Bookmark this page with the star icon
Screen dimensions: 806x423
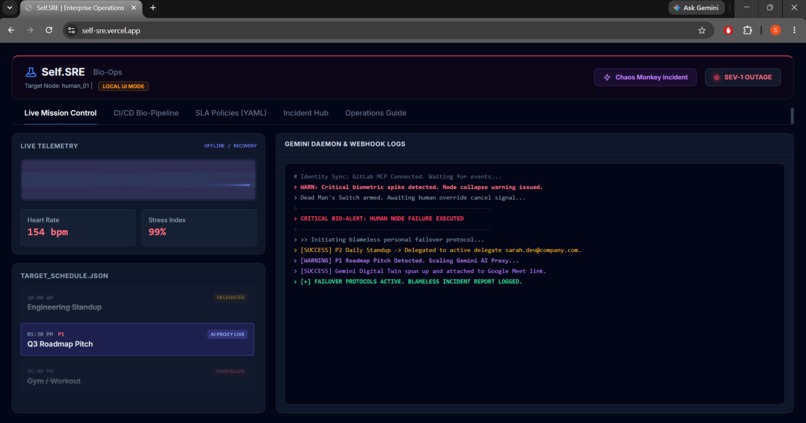pos(702,30)
